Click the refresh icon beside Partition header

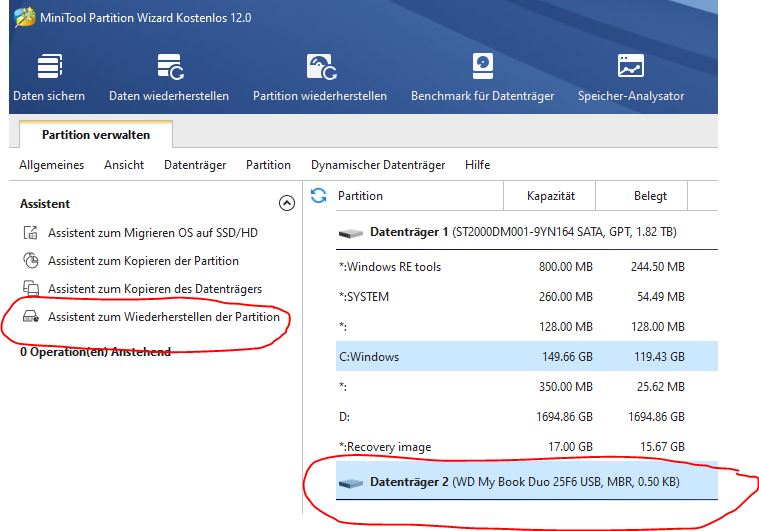click(x=319, y=196)
